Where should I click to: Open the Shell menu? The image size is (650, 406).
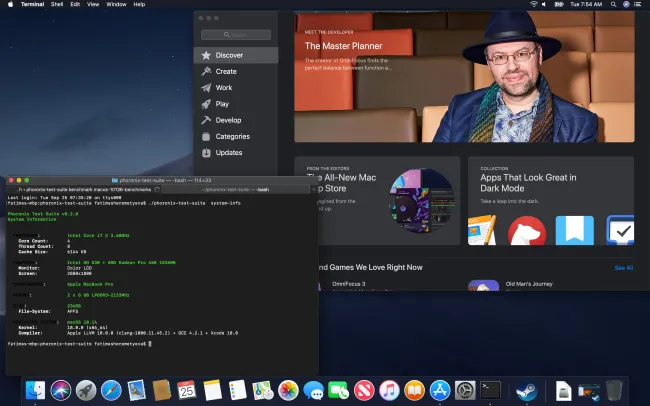coord(57,4)
